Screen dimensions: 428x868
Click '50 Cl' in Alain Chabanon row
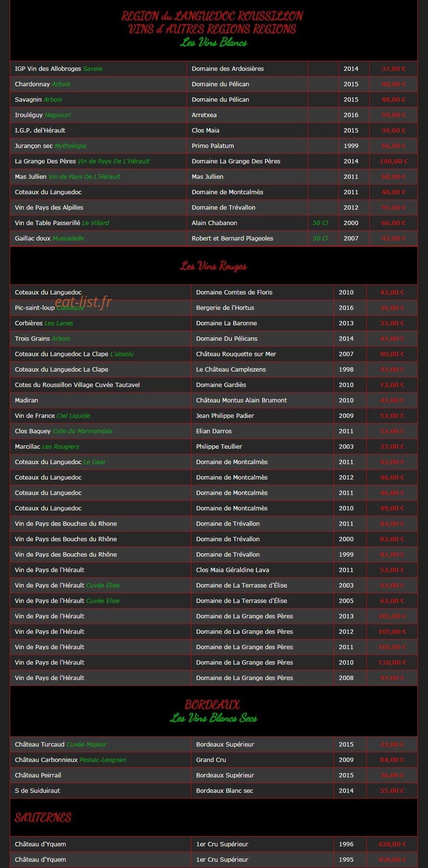[x=320, y=223]
